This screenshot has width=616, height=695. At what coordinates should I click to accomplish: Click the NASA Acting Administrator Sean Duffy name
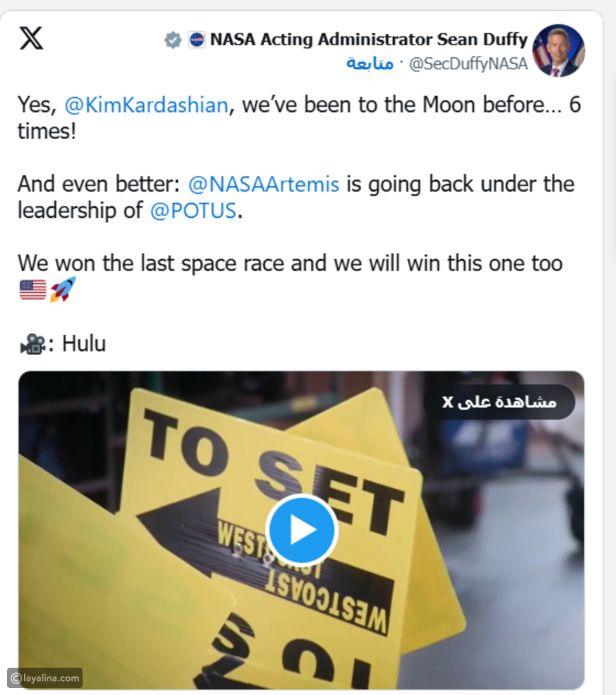368,40
